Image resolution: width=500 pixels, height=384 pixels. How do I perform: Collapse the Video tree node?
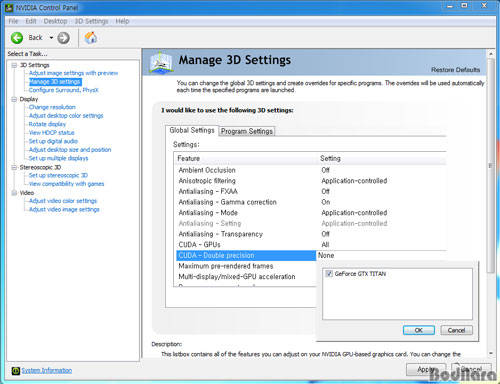pos(14,193)
